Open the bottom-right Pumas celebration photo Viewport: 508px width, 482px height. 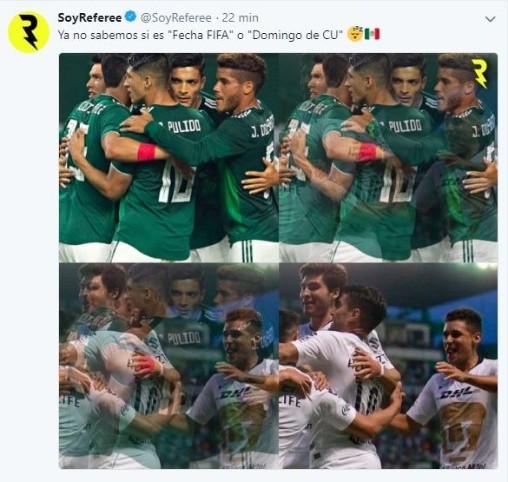[388, 366]
